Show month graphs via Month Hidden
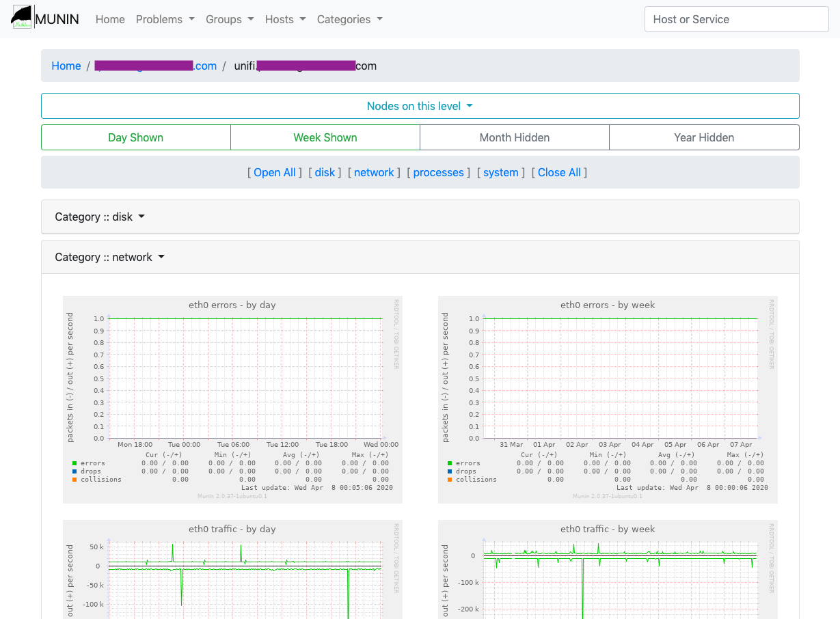This screenshot has height=619, width=840. (515, 137)
